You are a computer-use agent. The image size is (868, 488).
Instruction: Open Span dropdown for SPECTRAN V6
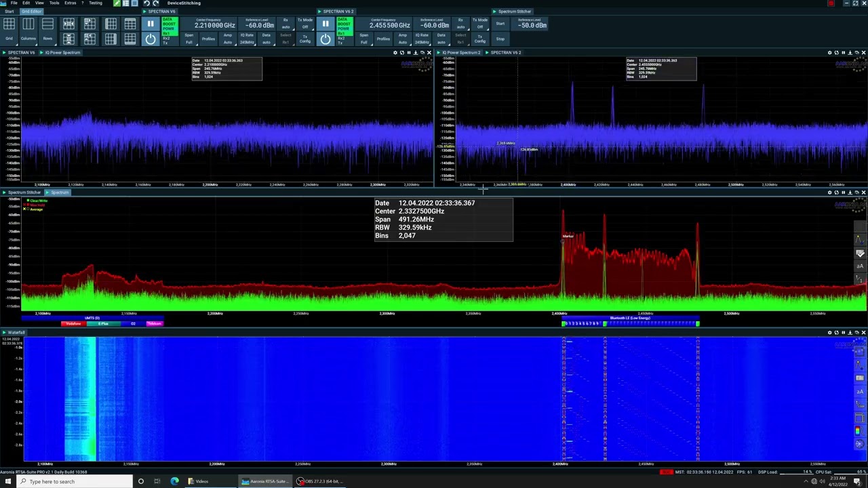click(x=189, y=39)
